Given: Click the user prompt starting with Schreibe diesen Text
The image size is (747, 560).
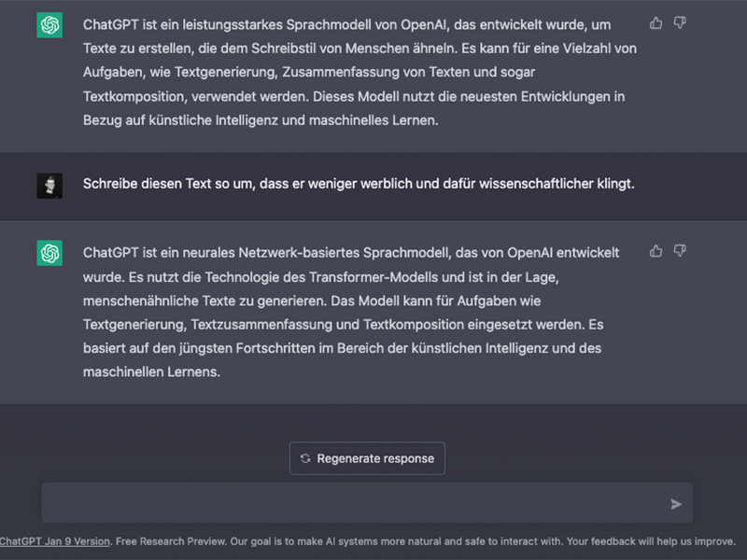Looking at the screenshot, I should (x=359, y=184).
